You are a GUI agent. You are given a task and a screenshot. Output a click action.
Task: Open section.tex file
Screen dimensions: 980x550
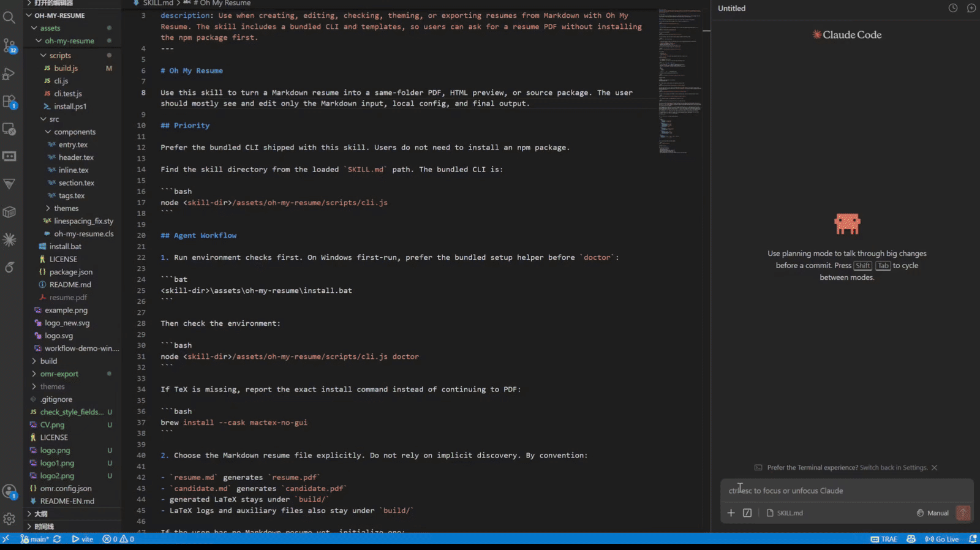[77, 183]
